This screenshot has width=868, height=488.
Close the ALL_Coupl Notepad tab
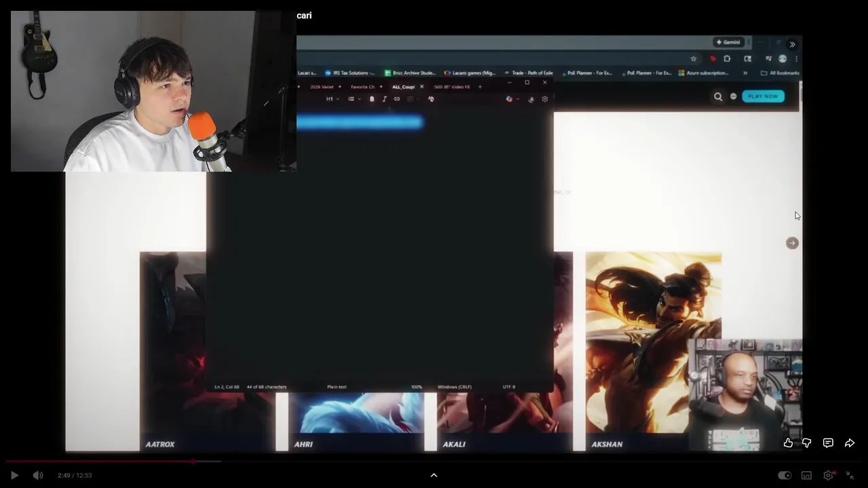coord(422,87)
